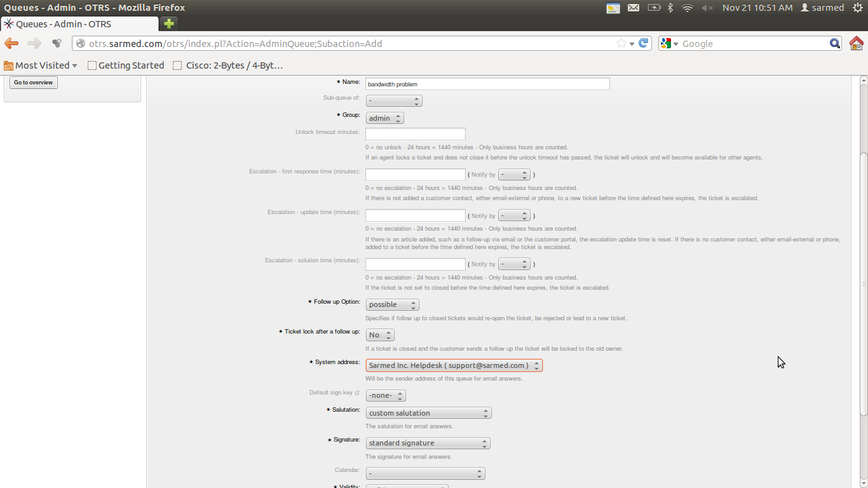Image resolution: width=868 pixels, height=488 pixels.
Task: Bookmark this page using the star icon
Action: pyautogui.click(x=620, y=43)
